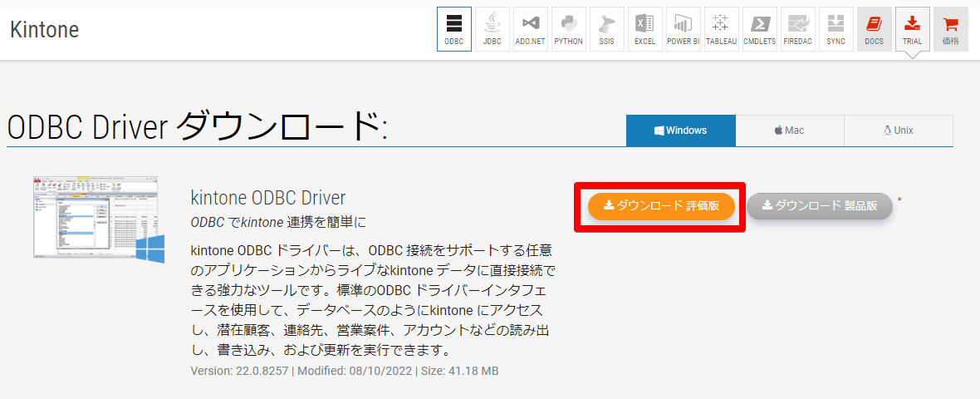Click the Version 22.0.8257 info line
Image resolution: width=980 pixels, height=399 pixels.
pyautogui.click(x=345, y=371)
